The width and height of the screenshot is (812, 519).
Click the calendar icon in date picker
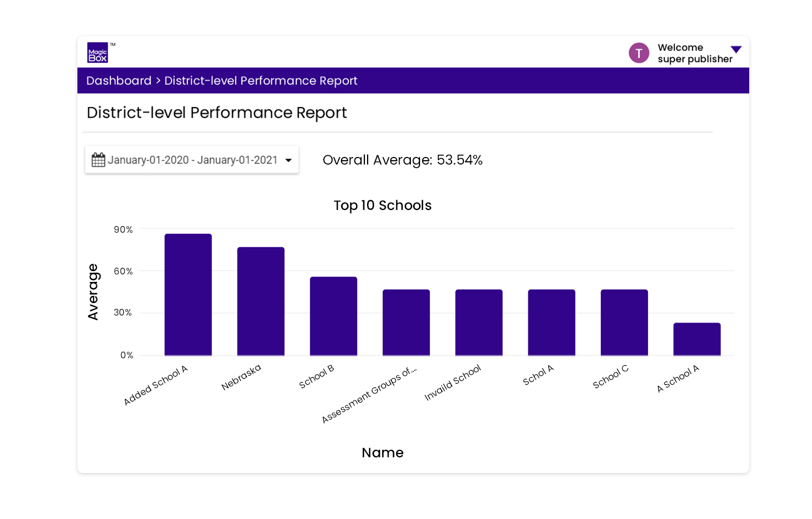99,160
